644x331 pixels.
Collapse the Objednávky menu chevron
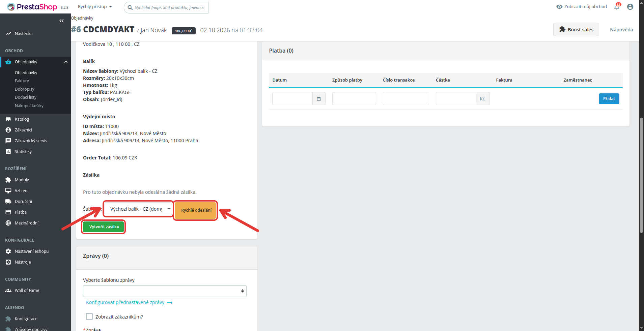(x=66, y=62)
